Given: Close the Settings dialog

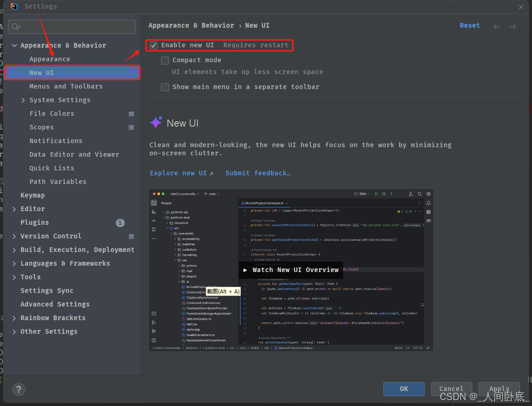Looking at the screenshot, I should tap(521, 7).
